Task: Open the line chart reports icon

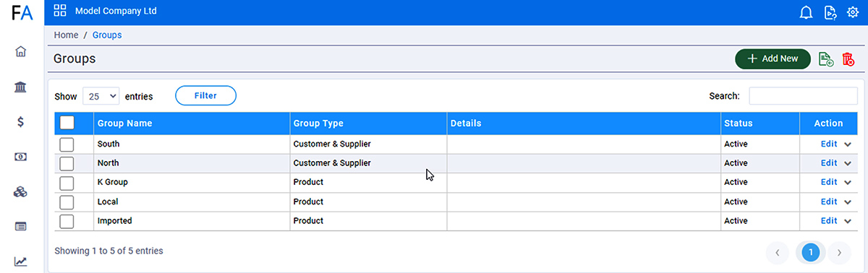Action: [x=21, y=261]
